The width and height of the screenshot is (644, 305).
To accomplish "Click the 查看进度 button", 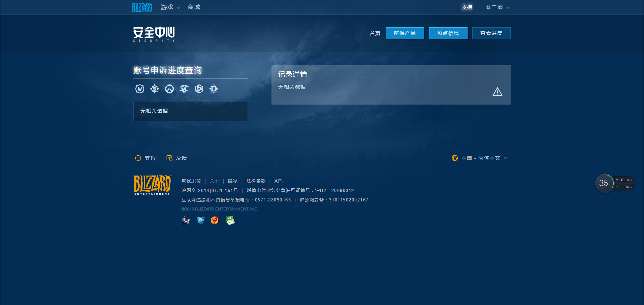I will point(491,33).
